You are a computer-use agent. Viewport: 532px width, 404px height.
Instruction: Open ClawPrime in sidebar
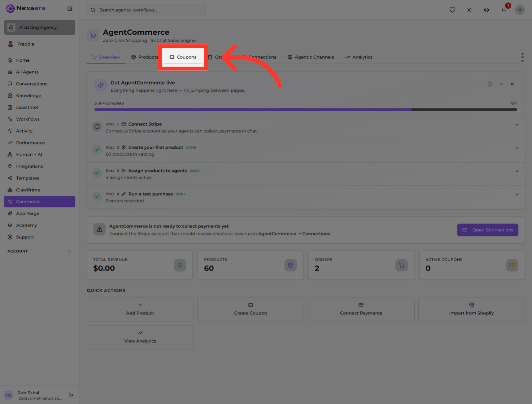point(39,190)
